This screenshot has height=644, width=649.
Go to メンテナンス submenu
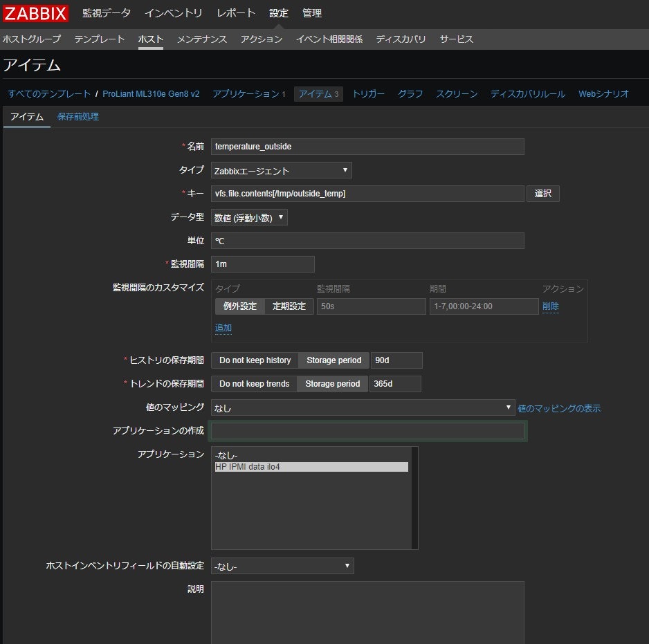(x=202, y=39)
